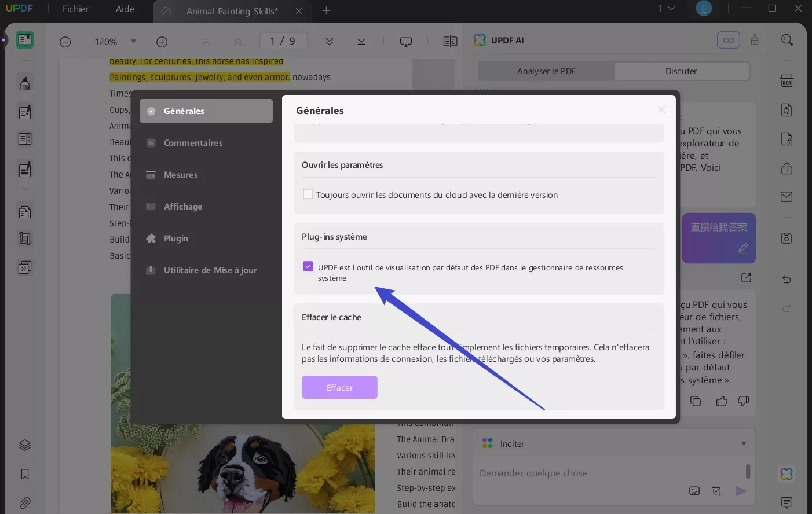Open the search magnifier icon
The image size is (812, 514).
click(787, 40)
